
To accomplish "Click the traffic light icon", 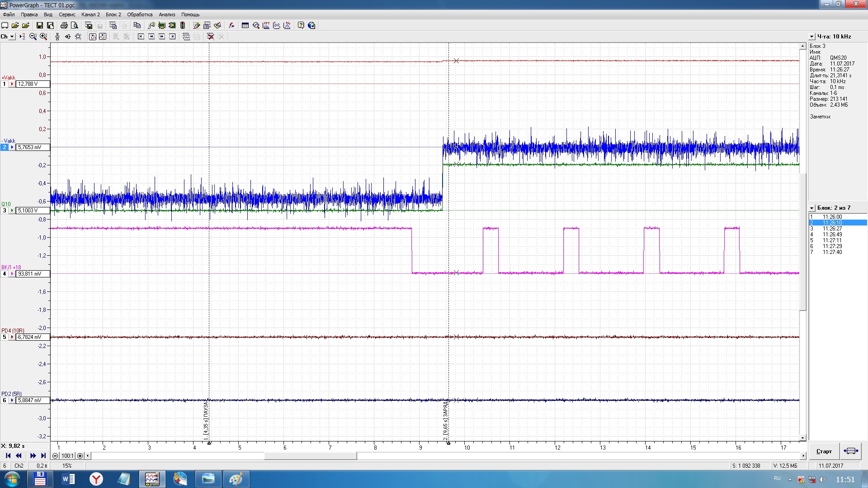I will (183, 26).
